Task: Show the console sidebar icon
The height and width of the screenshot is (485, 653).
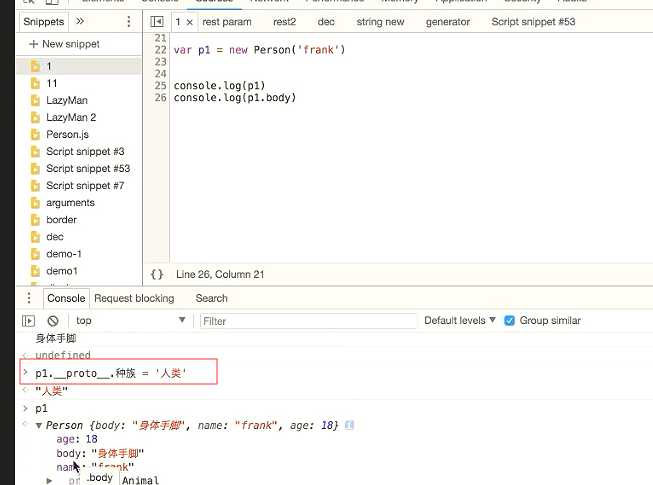Action: point(28,321)
